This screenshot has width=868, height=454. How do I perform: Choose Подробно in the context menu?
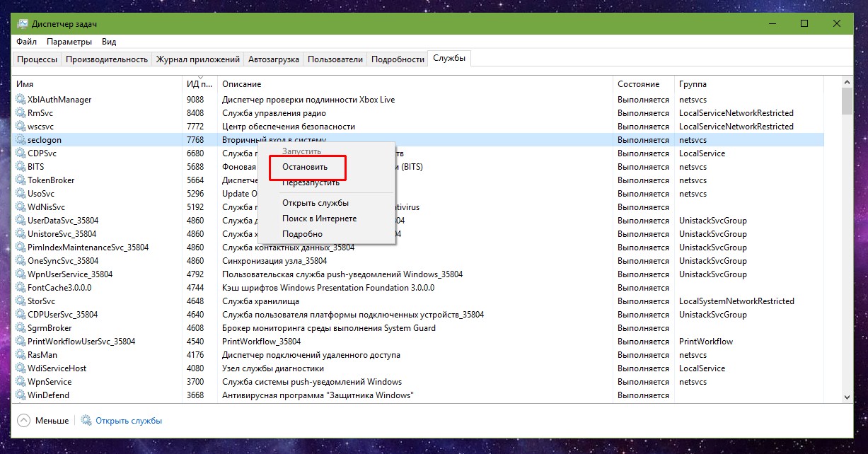tap(302, 234)
